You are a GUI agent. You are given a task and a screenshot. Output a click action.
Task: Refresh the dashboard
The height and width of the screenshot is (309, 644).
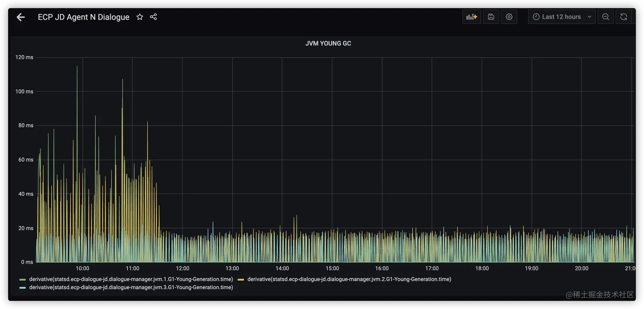pyautogui.click(x=624, y=17)
